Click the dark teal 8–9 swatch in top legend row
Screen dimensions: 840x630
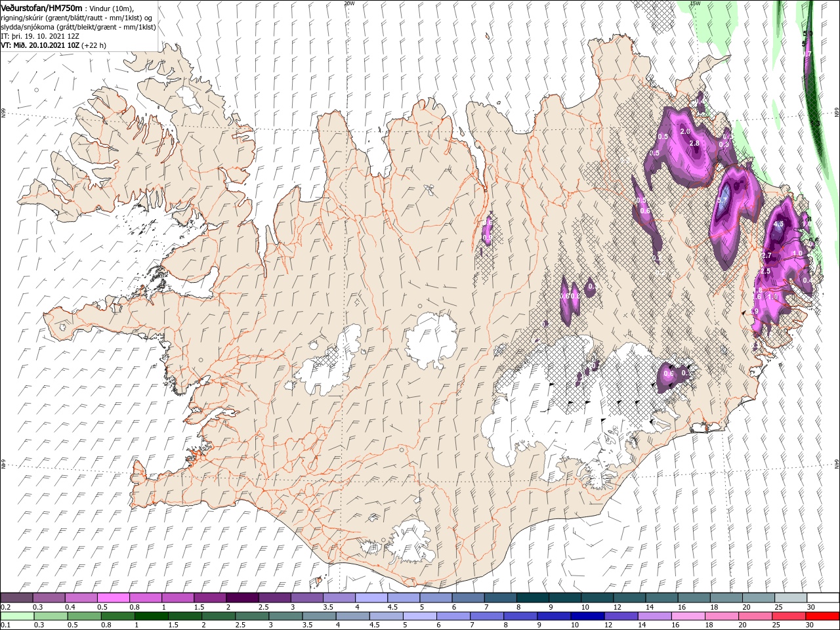click(x=533, y=598)
